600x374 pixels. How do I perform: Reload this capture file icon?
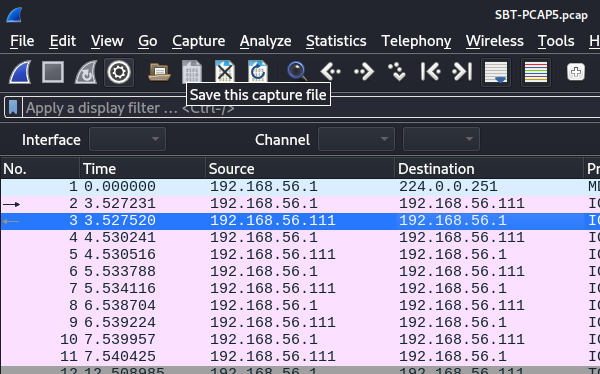pyautogui.click(x=258, y=71)
